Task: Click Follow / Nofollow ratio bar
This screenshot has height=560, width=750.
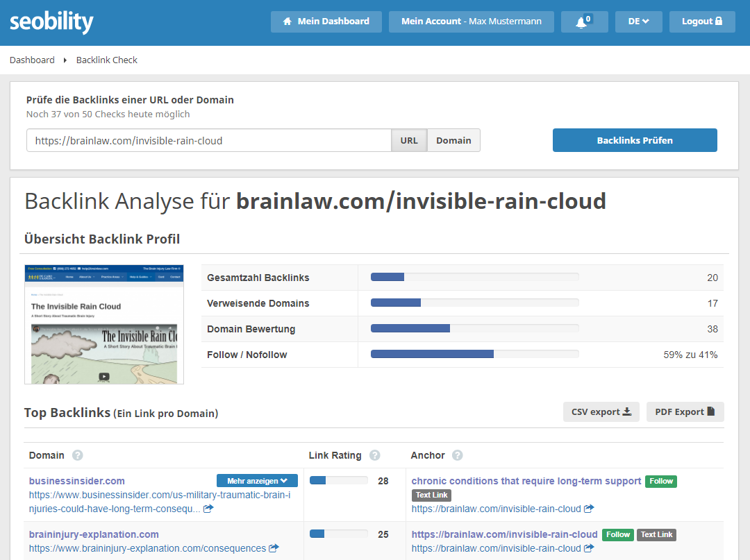Action: point(474,354)
